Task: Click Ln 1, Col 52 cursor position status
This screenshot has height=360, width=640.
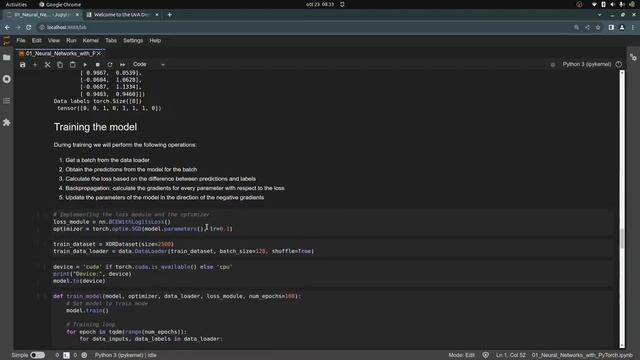Action: coord(511,355)
